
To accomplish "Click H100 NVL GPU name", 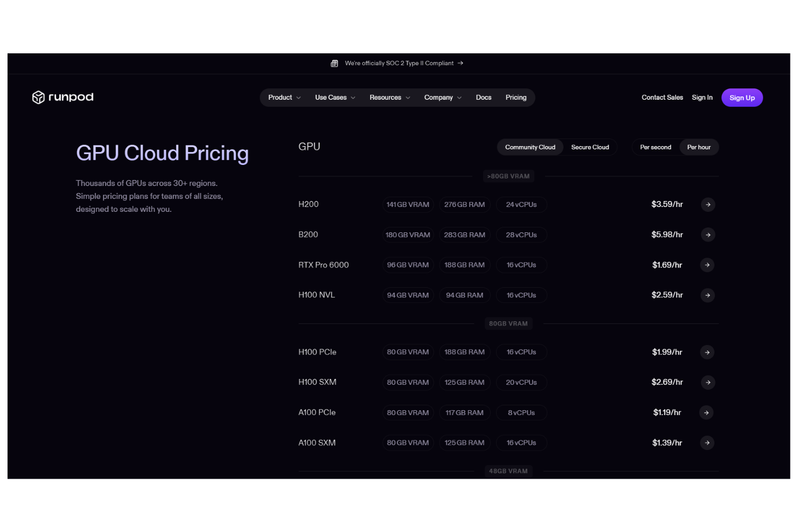I will pos(317,295).
